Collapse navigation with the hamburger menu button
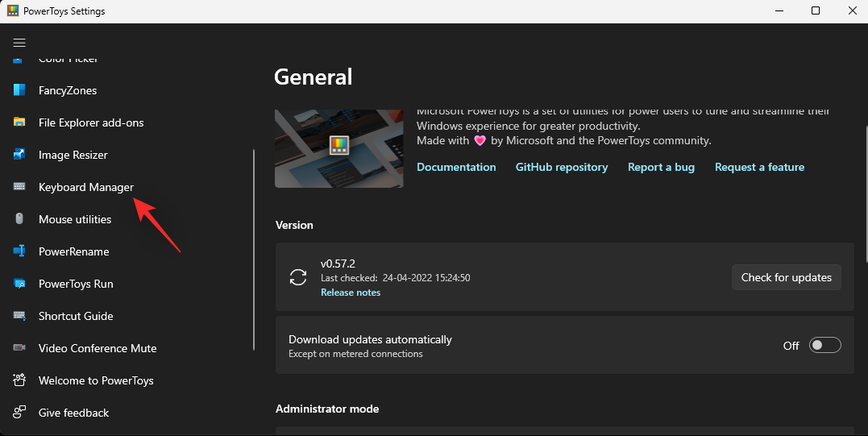Screen dimensions: 868x436 19,43
